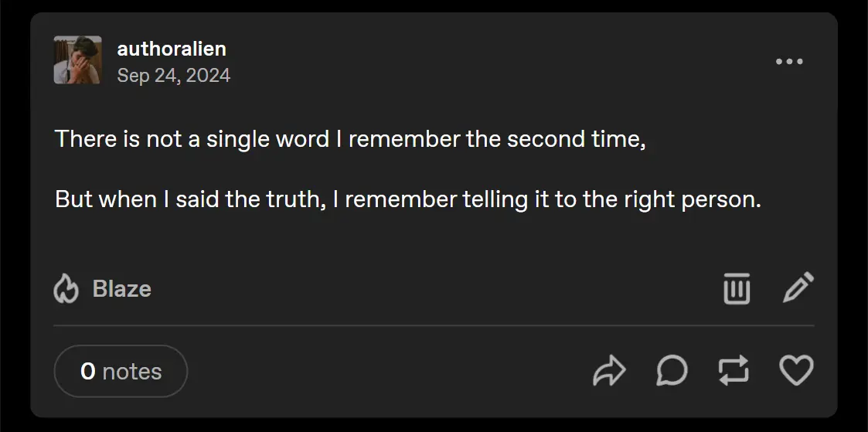
Task: Open replies with the speech bubble icon
Action: pyautogui.click(x=672, y=371)
